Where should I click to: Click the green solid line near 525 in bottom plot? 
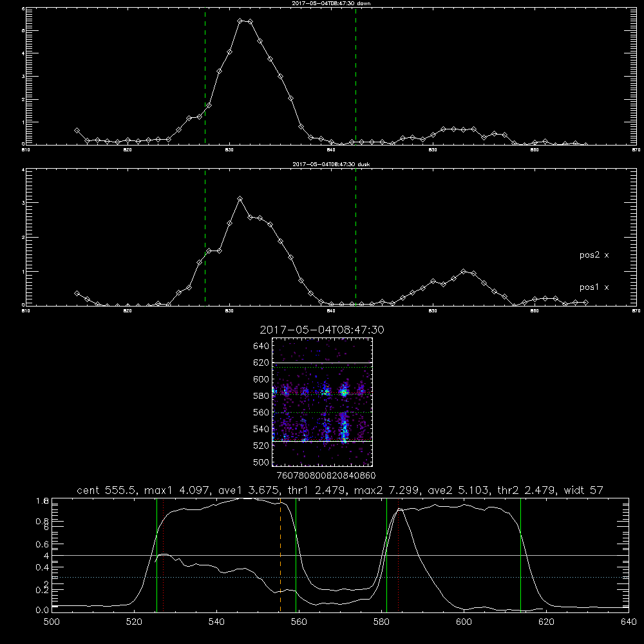[x=156, y=555]
